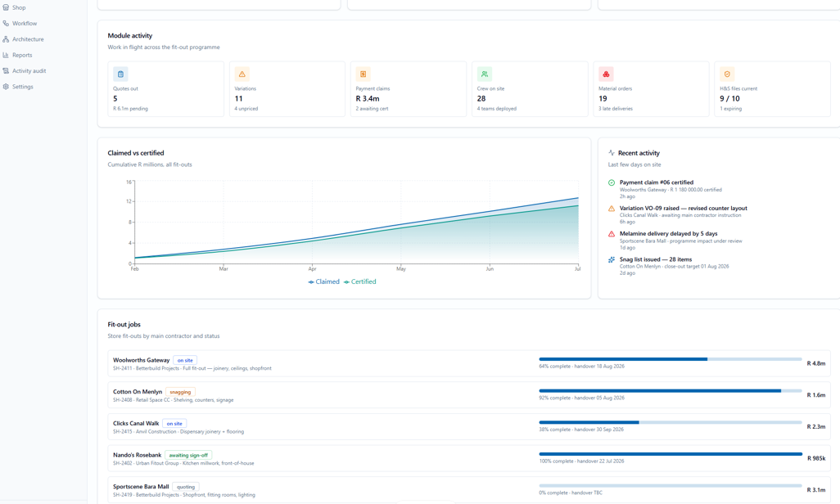Click Nando's Rosebank progress bar

coord(671,453)
